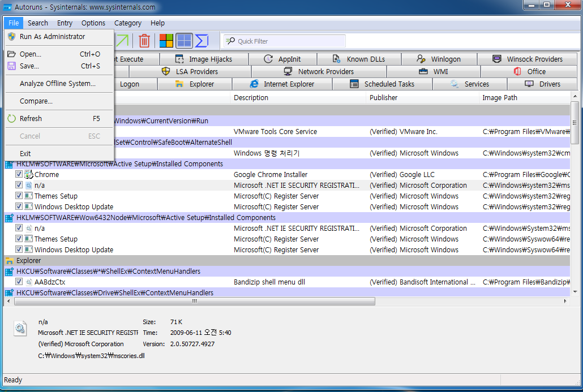Choose Exit from the File menu
The width and height of the screenshot is (583, 392).
point(59,153)
